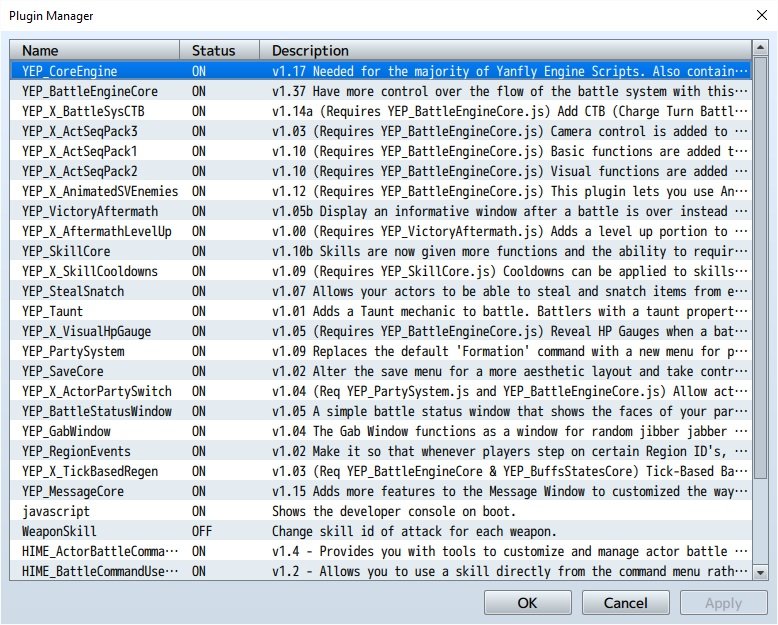Image resolution: width=778 pixels, height=625 pixels.
Task: Select the YEP_VictoryAftermath plugin row
Action: (x=381, y=211)
